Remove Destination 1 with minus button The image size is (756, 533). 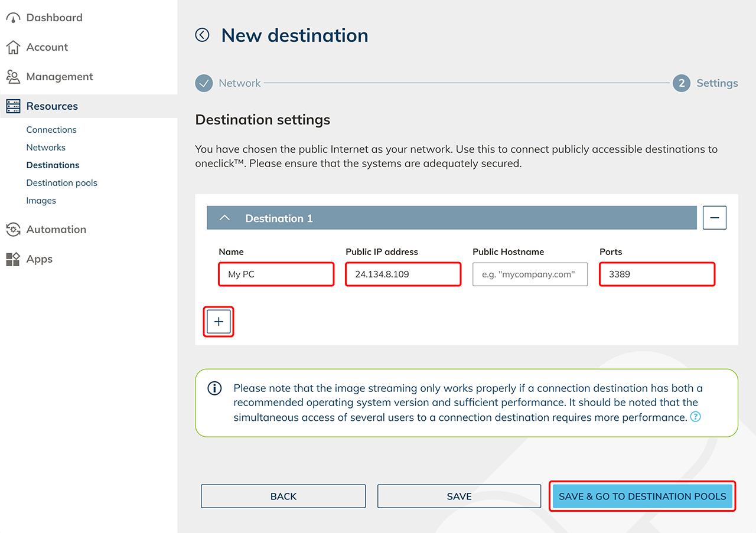tap(714, 218)
